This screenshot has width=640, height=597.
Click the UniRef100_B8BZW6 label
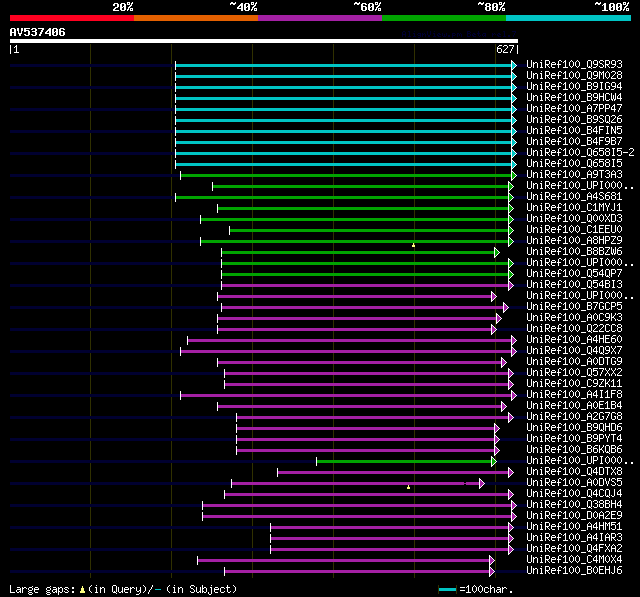574,252
